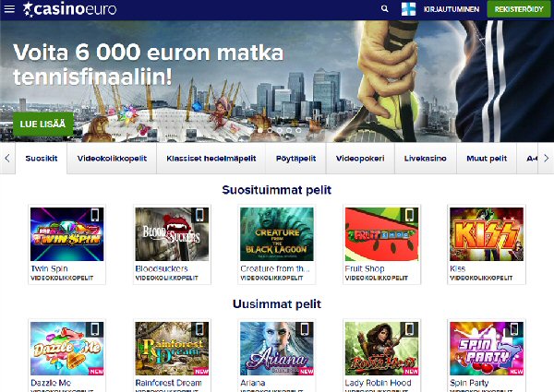Select the middle banner carousel dot
This screenshot has height=392, width=554.
[279, 131]
